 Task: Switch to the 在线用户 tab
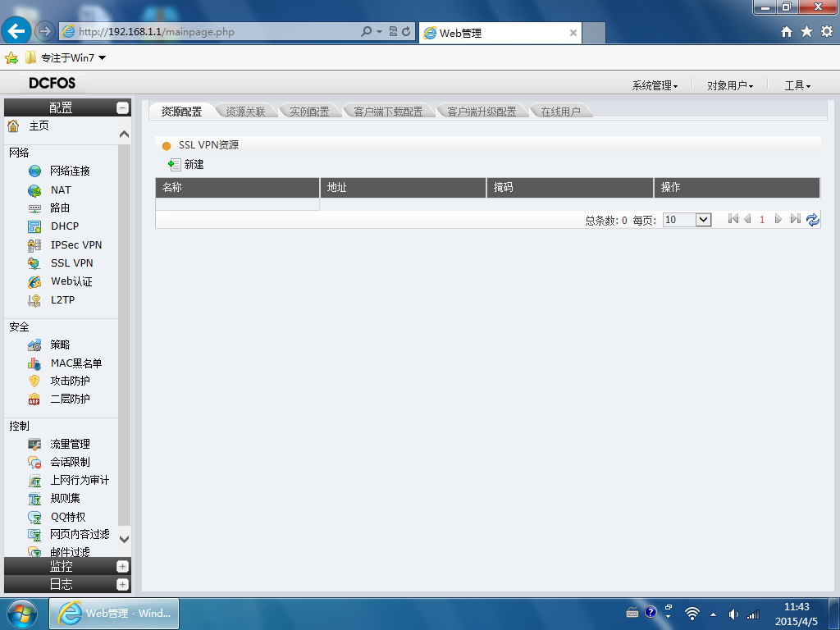pyautogui.click(x=560, y=112)
